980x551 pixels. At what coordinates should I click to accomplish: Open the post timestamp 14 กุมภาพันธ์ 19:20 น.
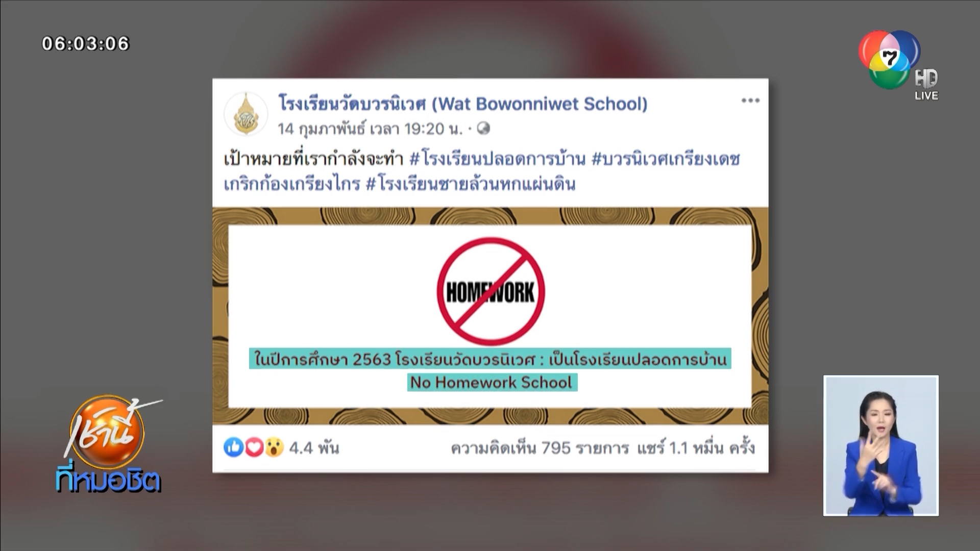tap(370, 129)
